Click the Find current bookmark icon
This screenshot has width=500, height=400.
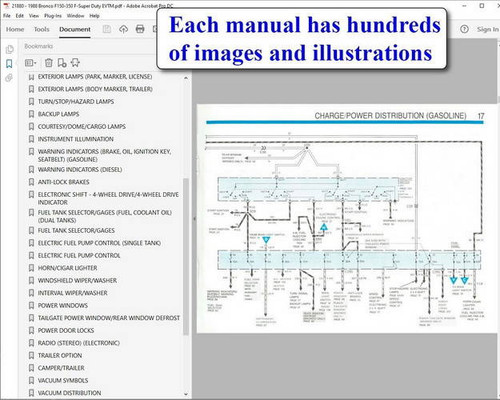[x=75, y=63]
